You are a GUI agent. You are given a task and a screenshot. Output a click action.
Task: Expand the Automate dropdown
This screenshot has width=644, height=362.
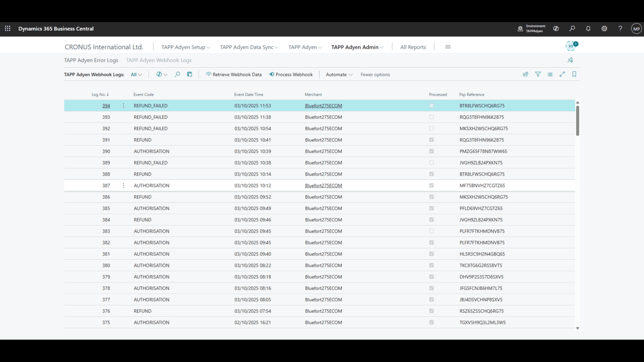click(339, 74)
